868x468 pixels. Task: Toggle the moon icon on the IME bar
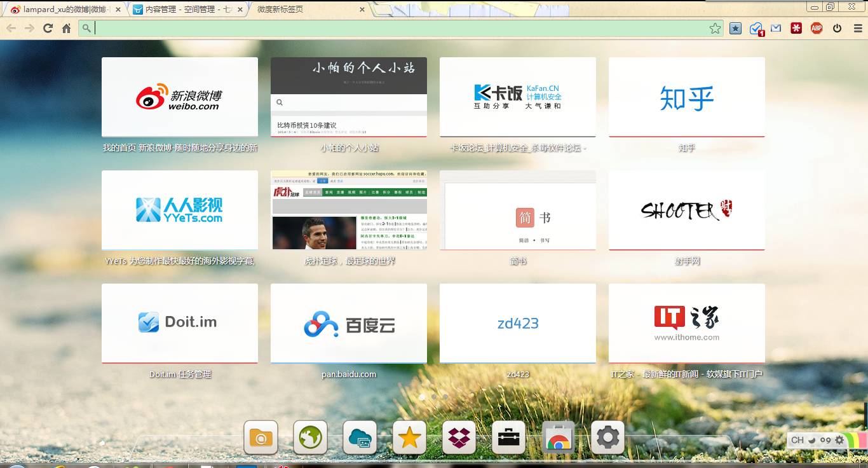(x=812, y=440)
